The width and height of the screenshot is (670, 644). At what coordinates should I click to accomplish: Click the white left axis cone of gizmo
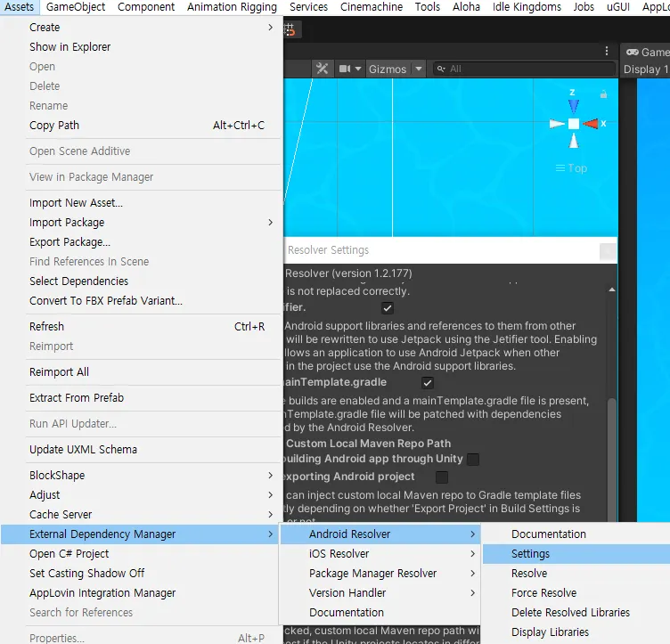[x=557, y=124]
